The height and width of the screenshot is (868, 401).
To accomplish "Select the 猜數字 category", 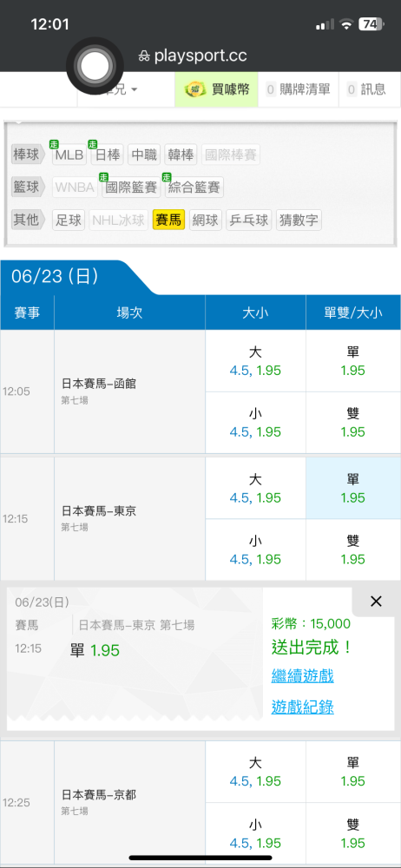I will 299,220.
